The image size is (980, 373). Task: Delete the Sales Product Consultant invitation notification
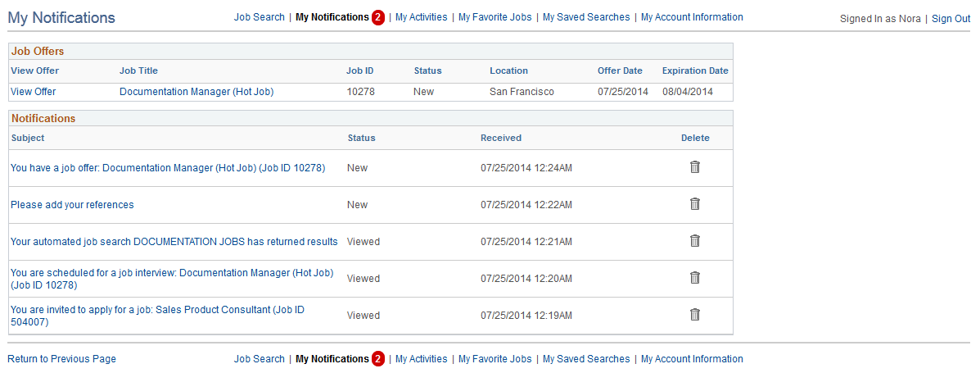coord(694,315)
